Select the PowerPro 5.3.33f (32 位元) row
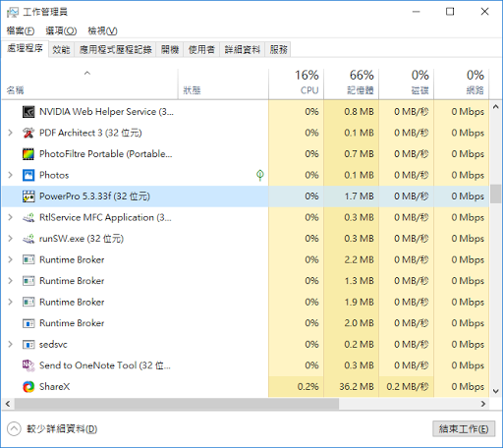Screen dimensions: 503x448 coord(246,196)
